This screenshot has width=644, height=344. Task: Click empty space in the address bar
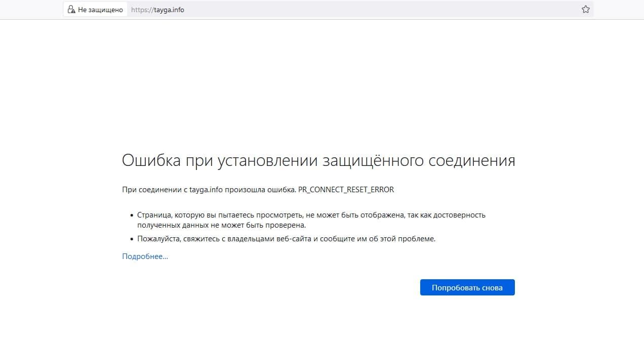pos(380,10)
